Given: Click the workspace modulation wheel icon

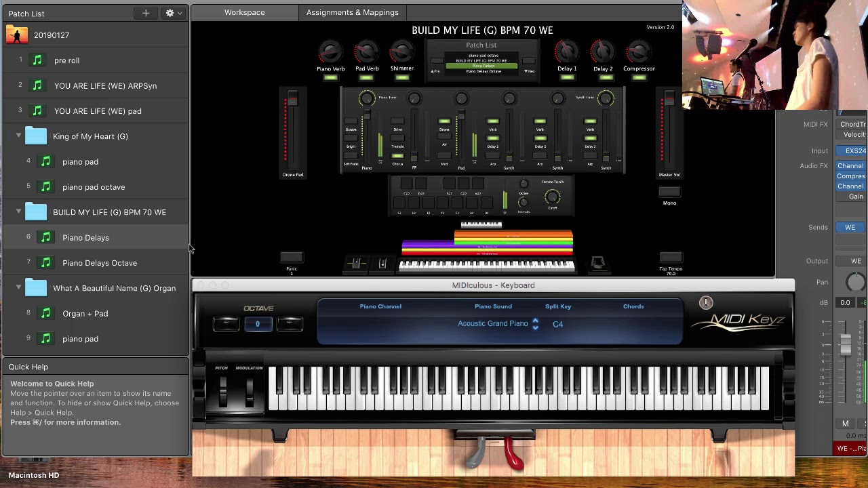Looking at the screenshot, I should click(x=382, y=264).
